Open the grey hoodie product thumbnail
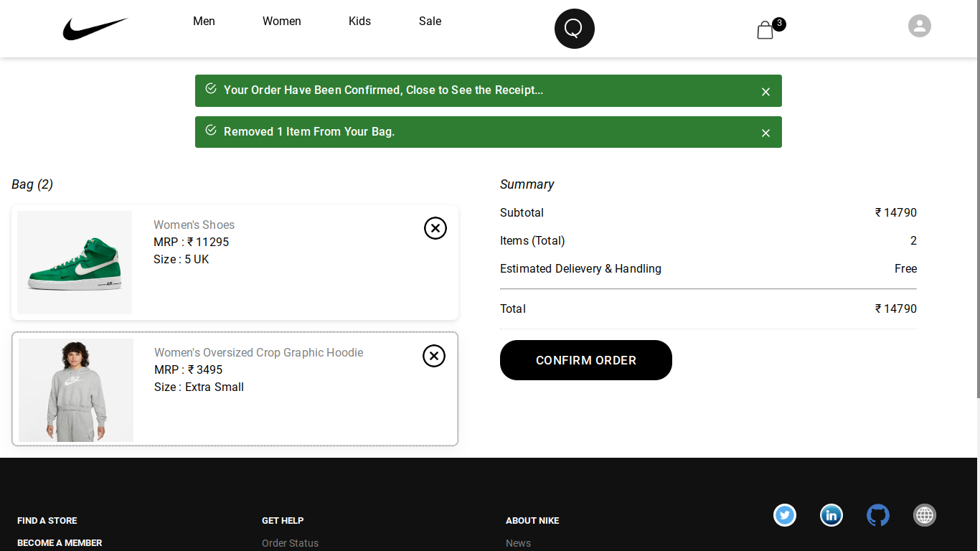This screenshot has width=980, height=551. (76, 390)
